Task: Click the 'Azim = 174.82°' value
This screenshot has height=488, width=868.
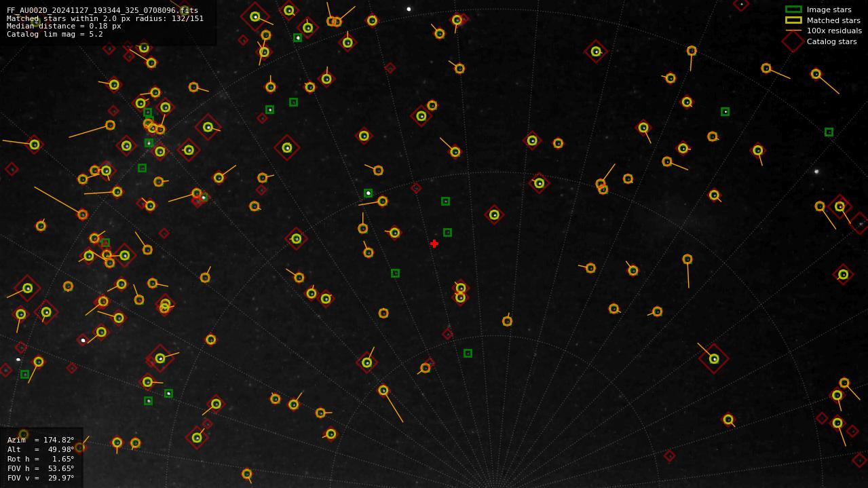Action: (41, 440)
